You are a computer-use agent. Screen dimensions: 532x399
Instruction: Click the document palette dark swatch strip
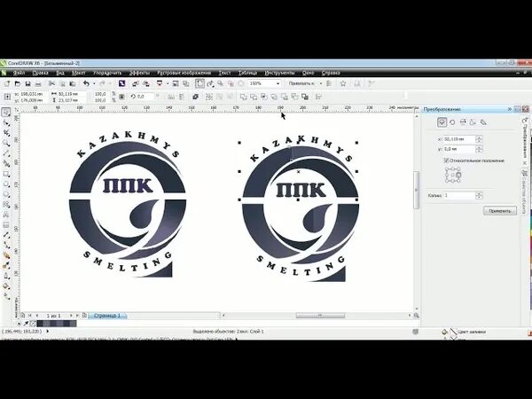[57, 324]
